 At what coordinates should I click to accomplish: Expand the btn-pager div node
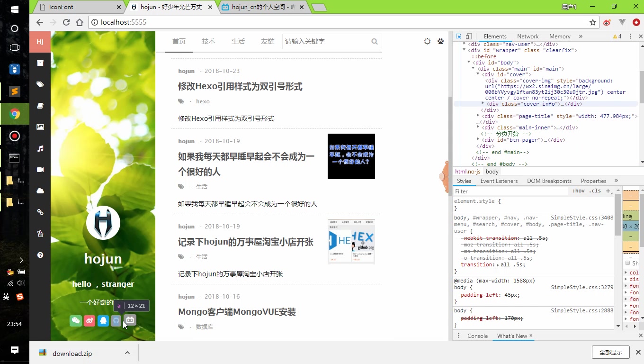pyautogui.click(x=478, y=140)
